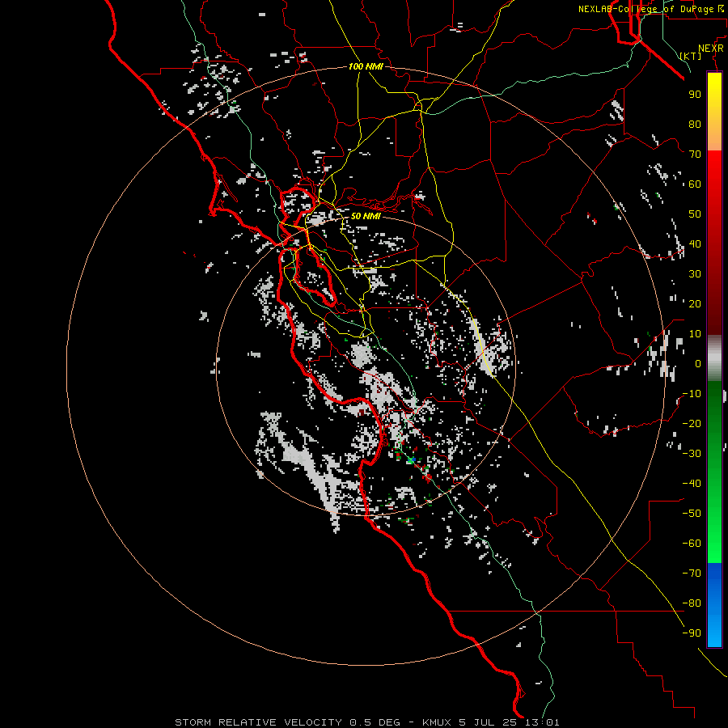Click the -20 value on velocity scale

pos(692,423)
